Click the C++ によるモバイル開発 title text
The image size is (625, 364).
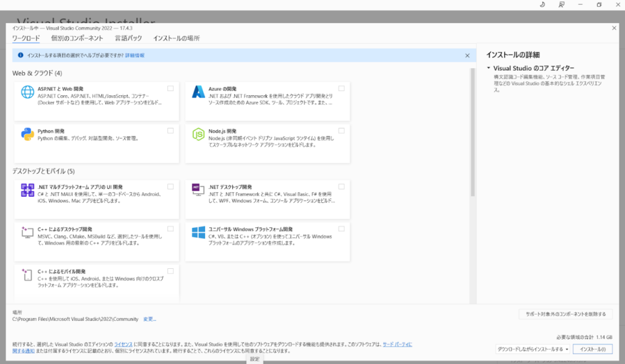pos(62,271)
